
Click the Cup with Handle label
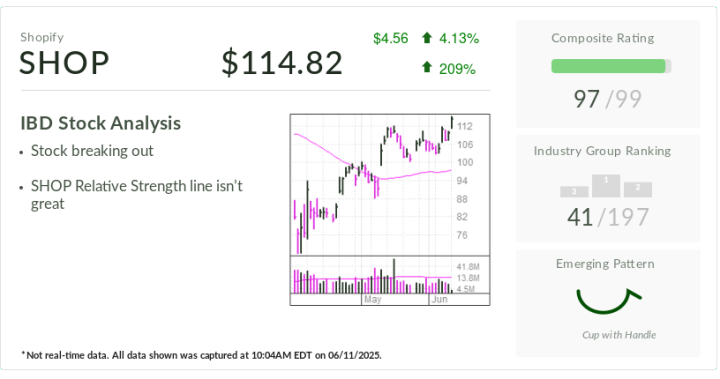(619, 335)
